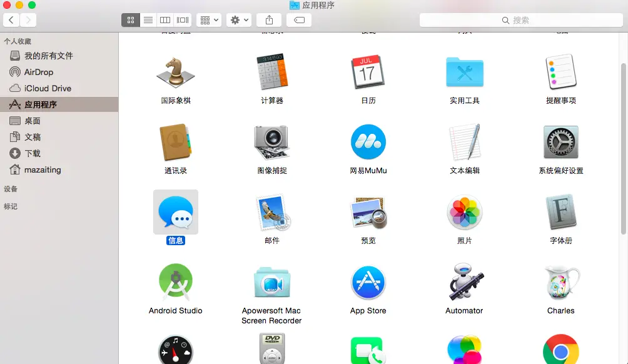Click the Google Chrome icon
Viewport: 628px width, 364px height.
tap(560, 350)
